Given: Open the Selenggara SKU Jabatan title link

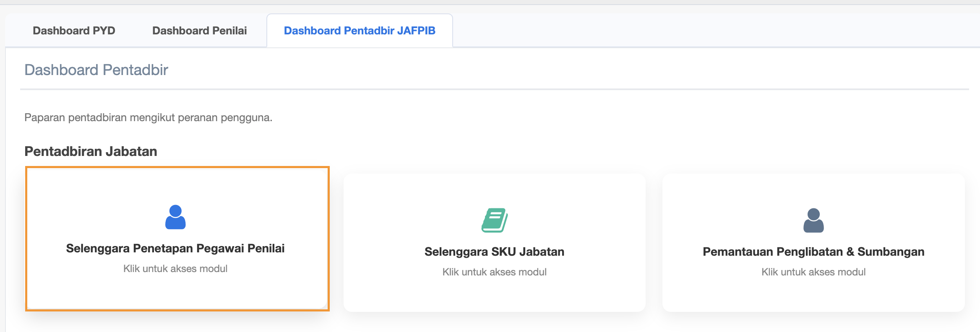Looking at the screenshot, I should point(494,252).
